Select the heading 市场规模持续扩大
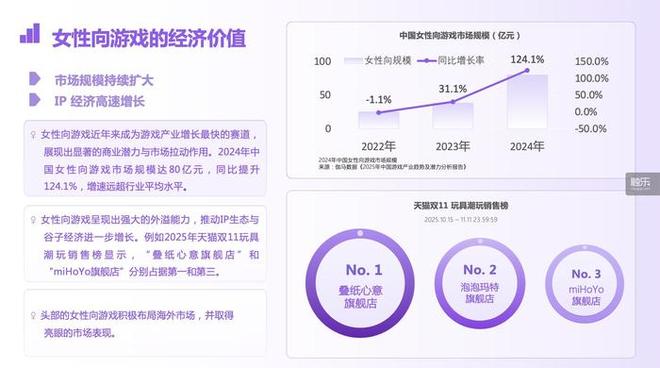Image resolution: width=660 pixels, height=368 pixels. pos(104,80)
